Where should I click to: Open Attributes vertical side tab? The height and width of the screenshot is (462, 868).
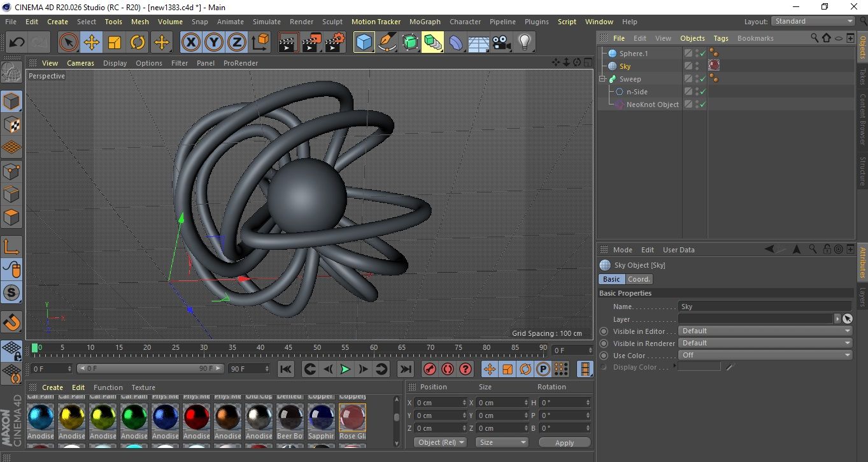[x=862, y=263]
